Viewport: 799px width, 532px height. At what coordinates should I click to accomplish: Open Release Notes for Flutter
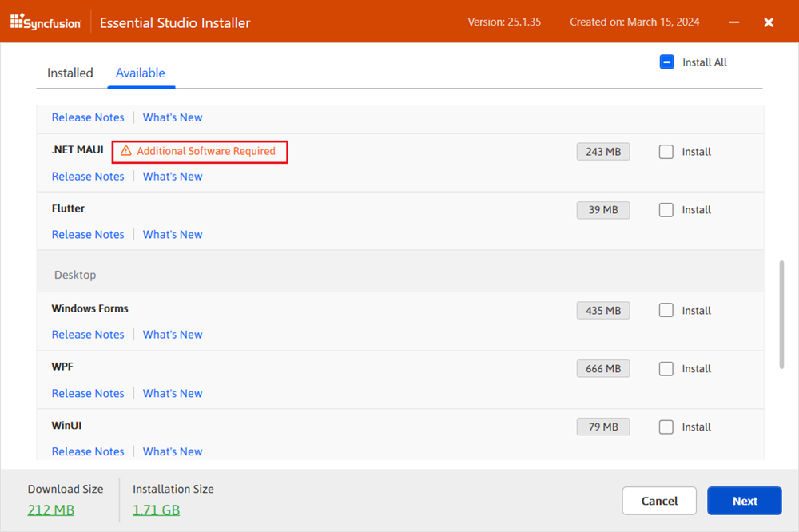(88, 235)
